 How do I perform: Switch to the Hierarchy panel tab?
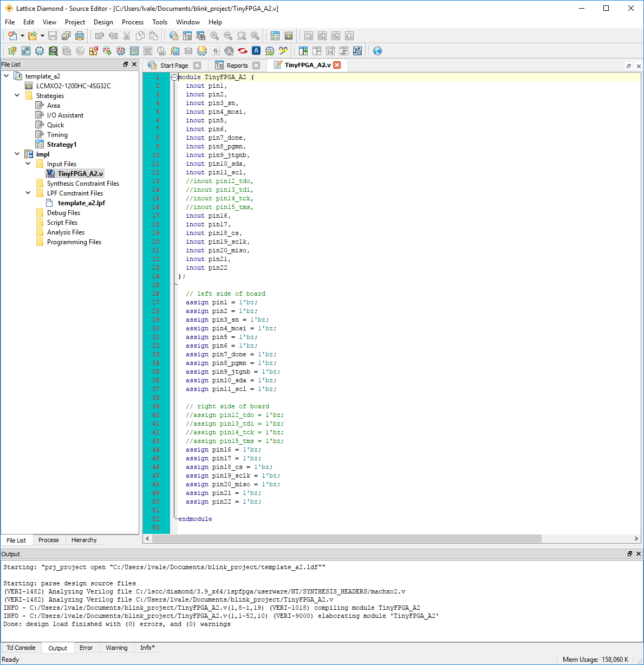point(84,540)
